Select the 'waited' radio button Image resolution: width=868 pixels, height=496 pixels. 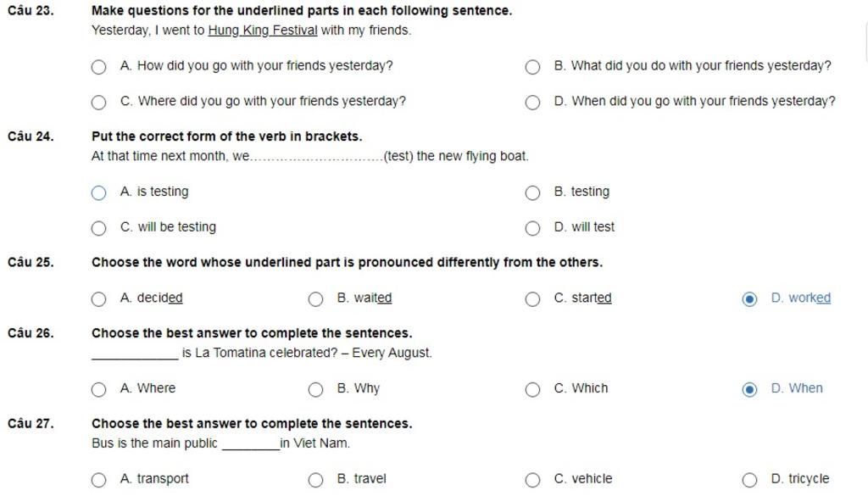point(315,298)
